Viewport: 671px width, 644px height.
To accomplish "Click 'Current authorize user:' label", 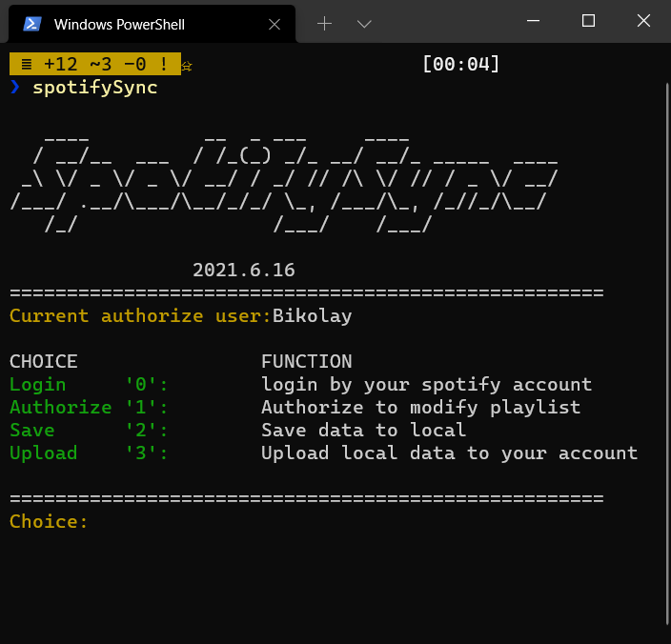I will (x=140, y=316).
